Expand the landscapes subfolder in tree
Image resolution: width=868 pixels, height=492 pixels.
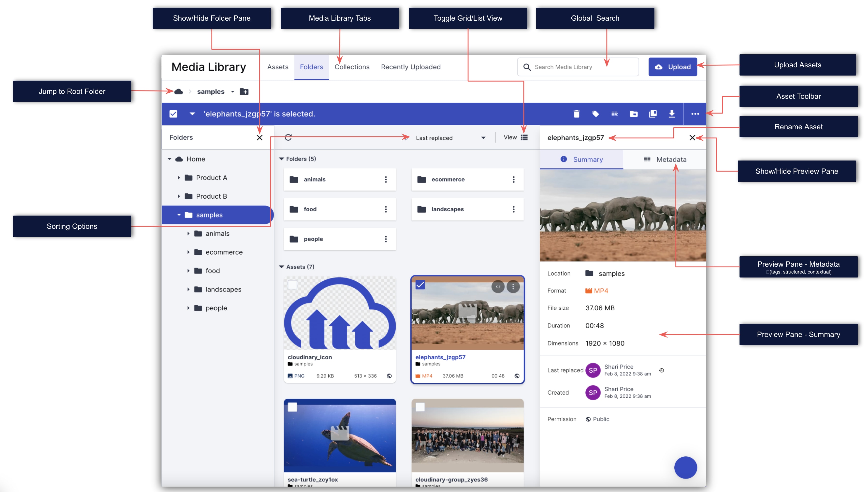coord(188,289)
